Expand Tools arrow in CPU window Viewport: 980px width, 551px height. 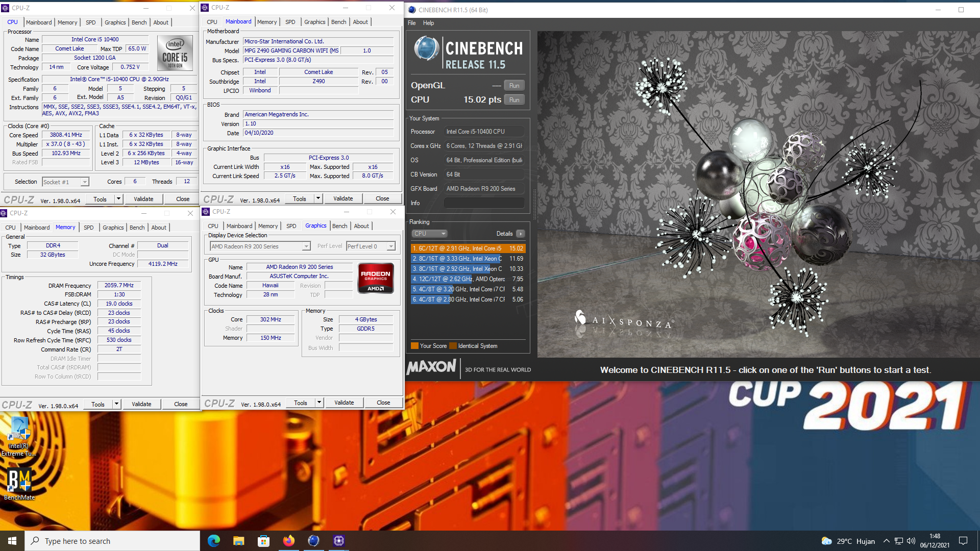[118, 199]
